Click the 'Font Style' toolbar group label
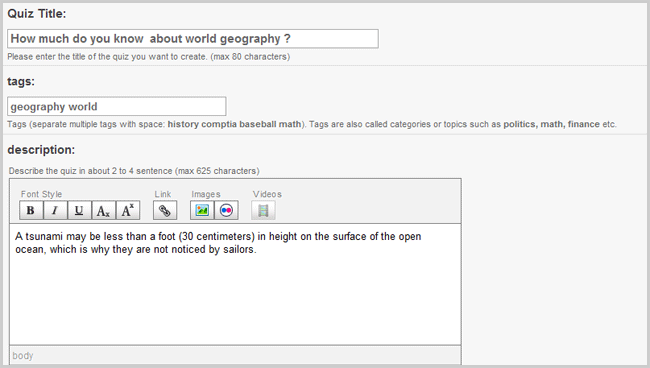The image size is (650, 368). click(x=41, y=194)
